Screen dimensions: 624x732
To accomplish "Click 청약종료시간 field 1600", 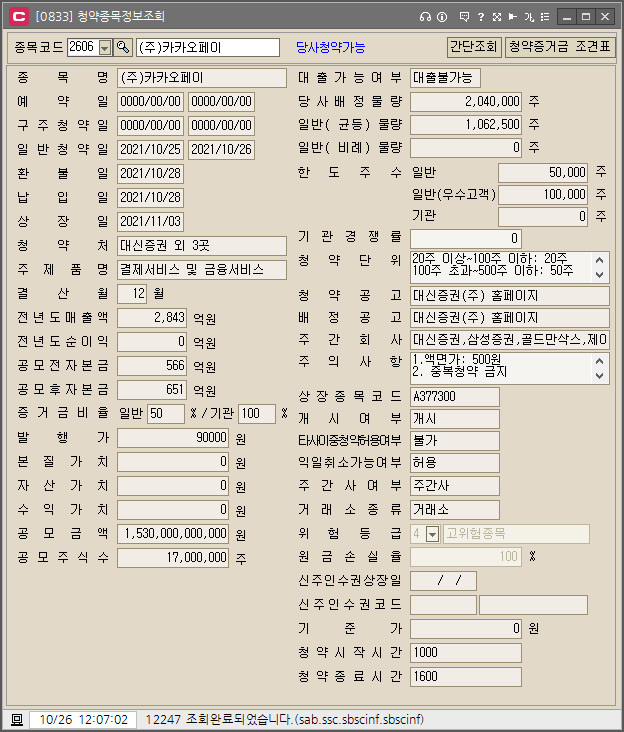I will 466,677.
